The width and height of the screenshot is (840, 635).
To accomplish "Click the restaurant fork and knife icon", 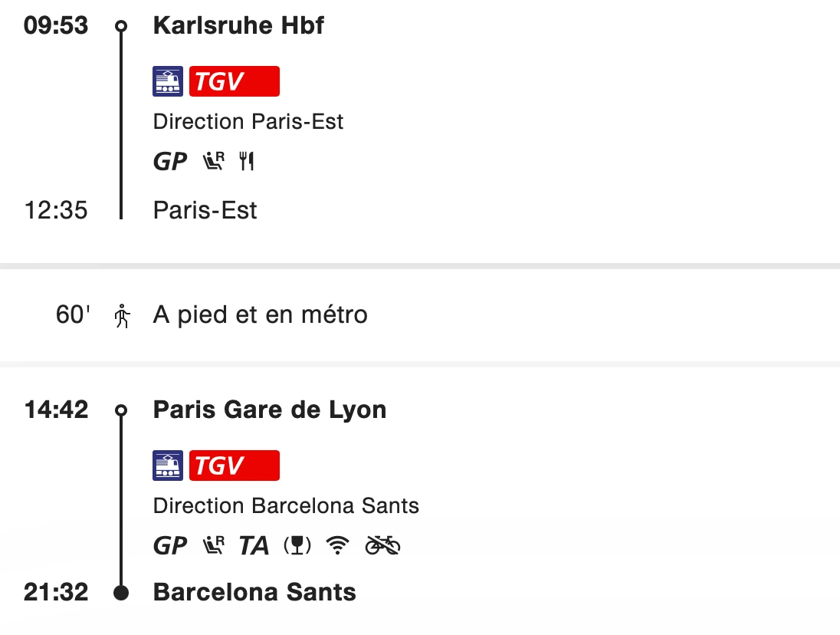I will pyautogui.click(x=246, y=162).
